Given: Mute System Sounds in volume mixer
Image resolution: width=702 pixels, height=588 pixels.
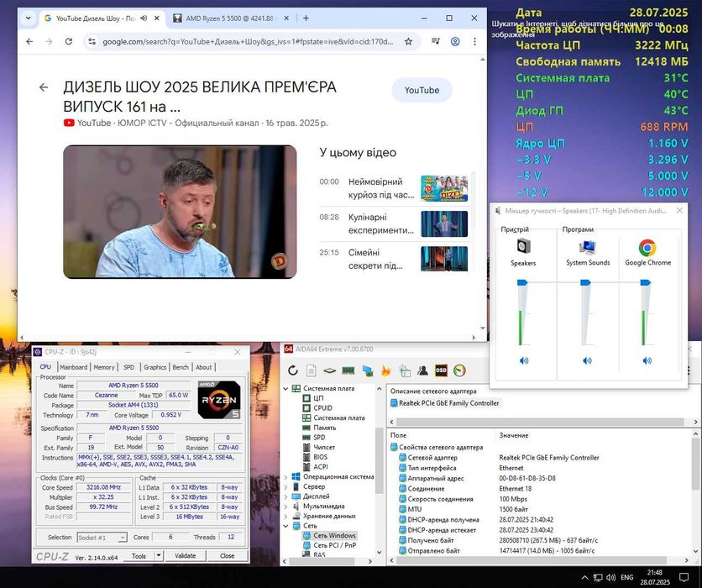Looking at the screenshot, I should pyautogui.click(x=588, y=360).
